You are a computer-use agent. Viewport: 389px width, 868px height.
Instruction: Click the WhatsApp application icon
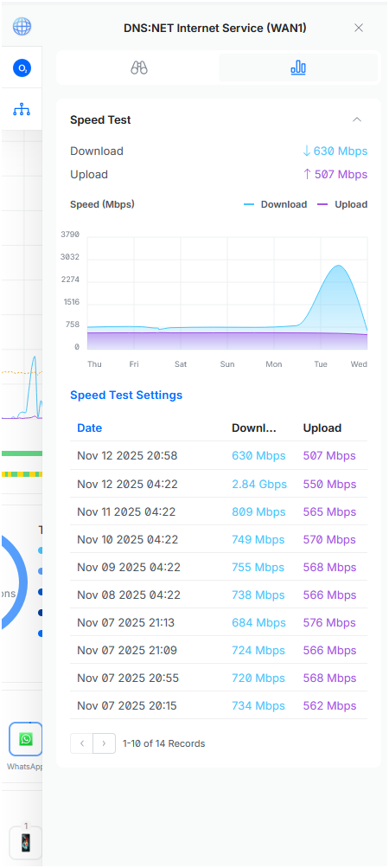point(25,739)
